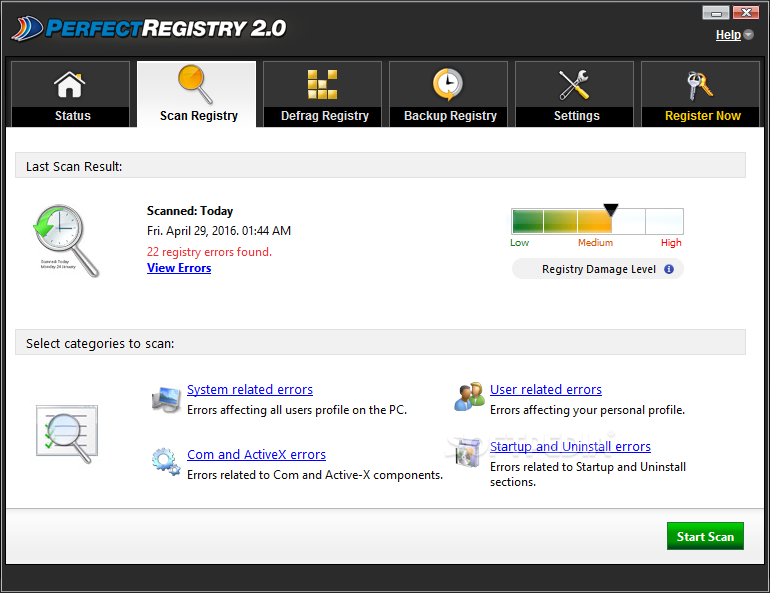Screen dimensions: 770x593
Task: Select User related errors category link
Action: (x=546, y=389)
